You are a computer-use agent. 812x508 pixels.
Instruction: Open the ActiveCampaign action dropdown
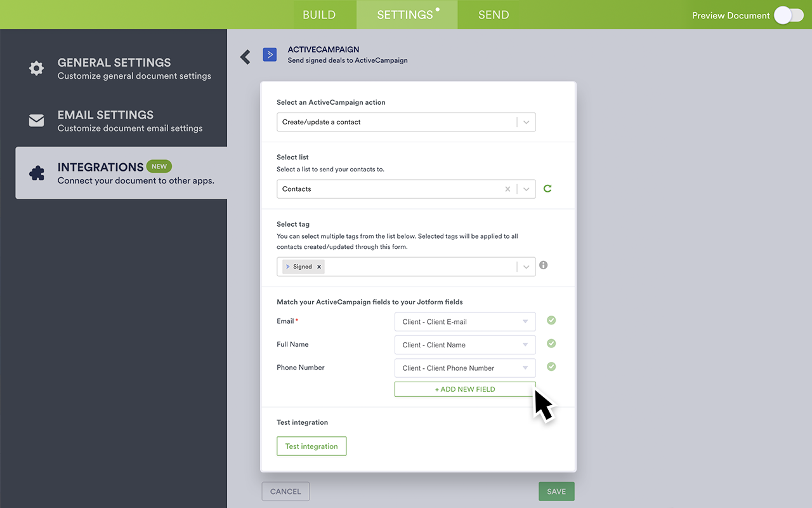tap(525, 122)
